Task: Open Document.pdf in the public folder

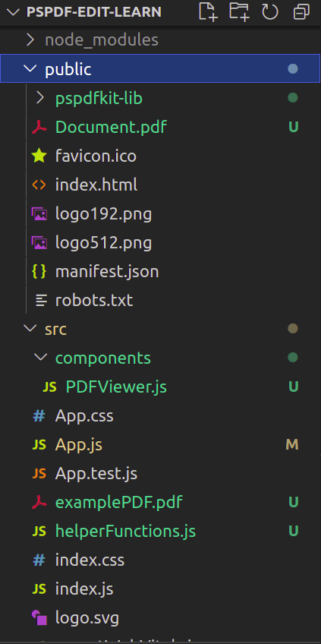Action: pos(111,128)
